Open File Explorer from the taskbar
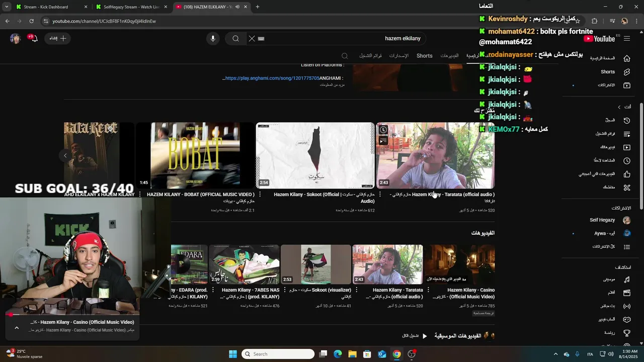Viewport: 644px width, 362px height. [x=352, y=354]
